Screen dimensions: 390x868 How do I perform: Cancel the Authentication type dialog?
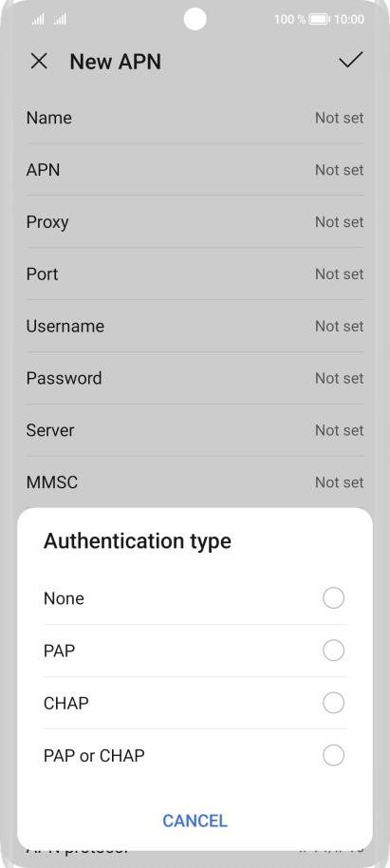tap(195, 821)
